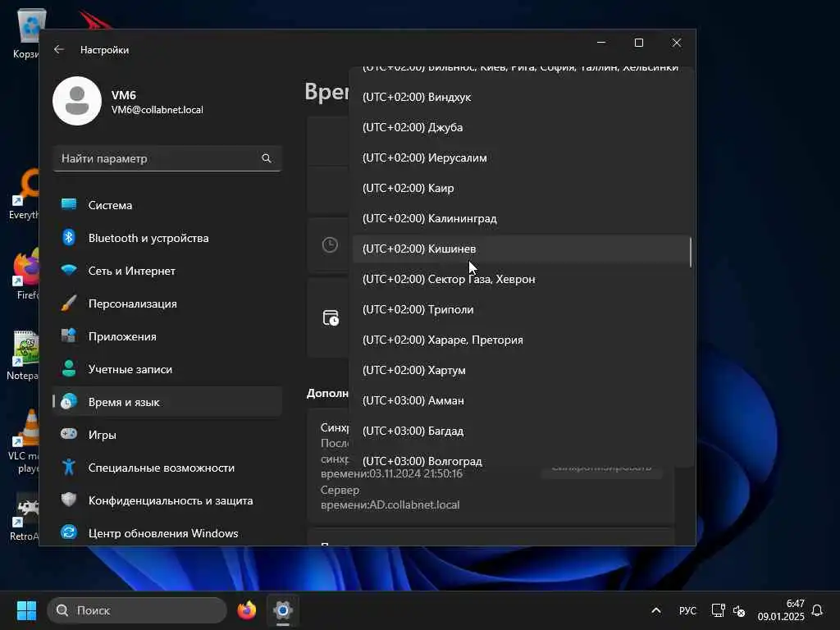Choose (UTC+02:00) Калининград time zone

(522, 218)
